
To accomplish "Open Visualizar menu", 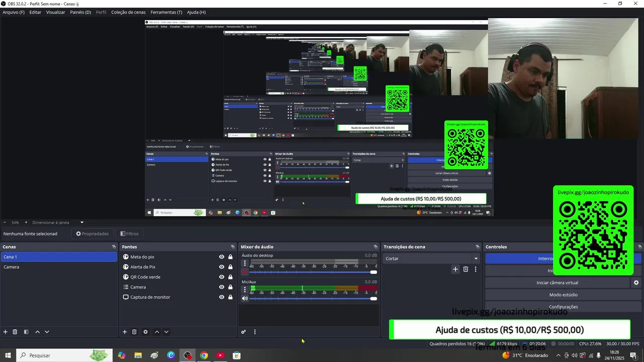I will 55,12.
